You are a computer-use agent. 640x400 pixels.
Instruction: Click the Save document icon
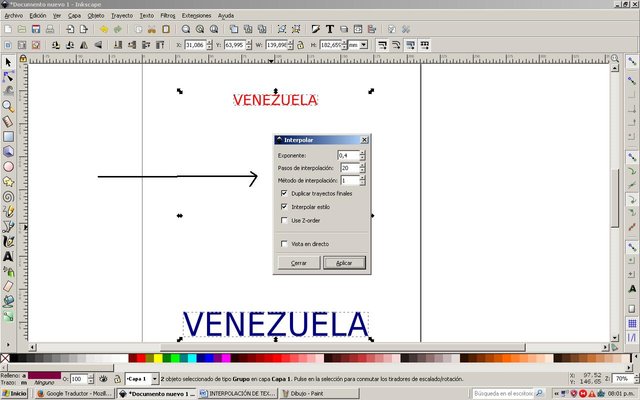tap(36, 29)
